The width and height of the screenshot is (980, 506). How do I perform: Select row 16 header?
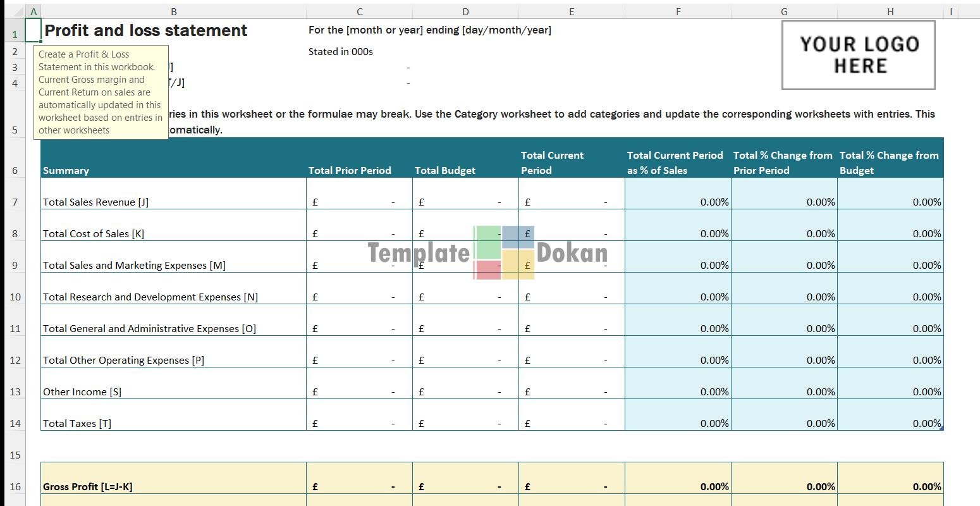15,486
